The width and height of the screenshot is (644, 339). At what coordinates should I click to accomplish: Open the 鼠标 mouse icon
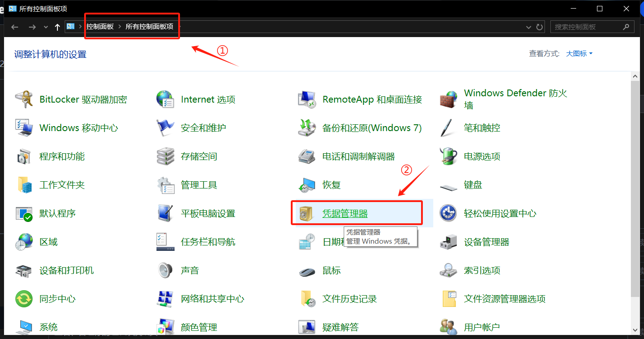[307, 271]
